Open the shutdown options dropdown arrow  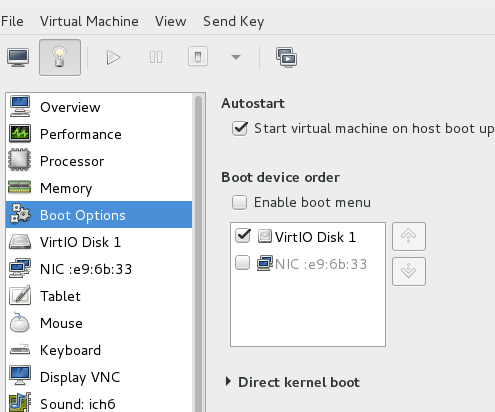pyautogui.click(x=236, y=57)
